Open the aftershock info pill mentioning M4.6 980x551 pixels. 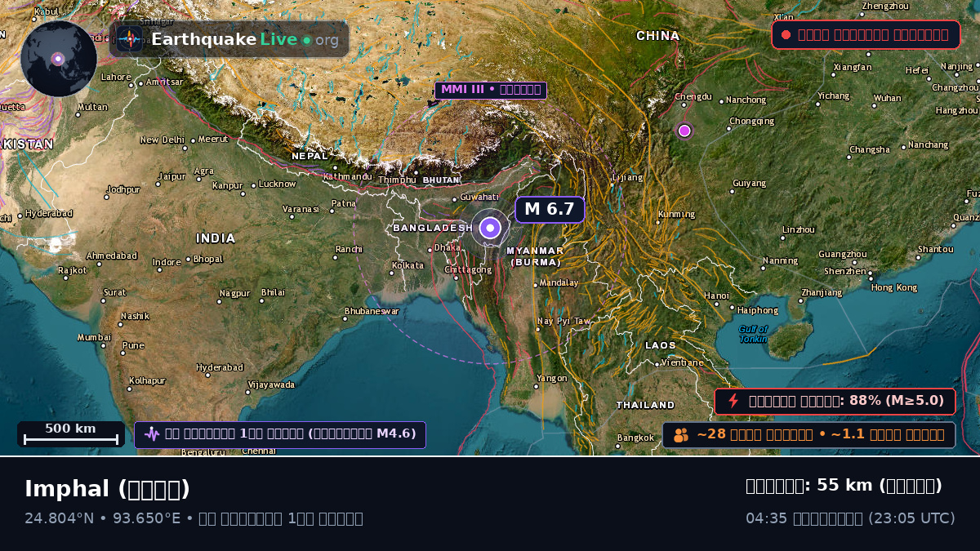pyautogui.click(x=280, y=434)
